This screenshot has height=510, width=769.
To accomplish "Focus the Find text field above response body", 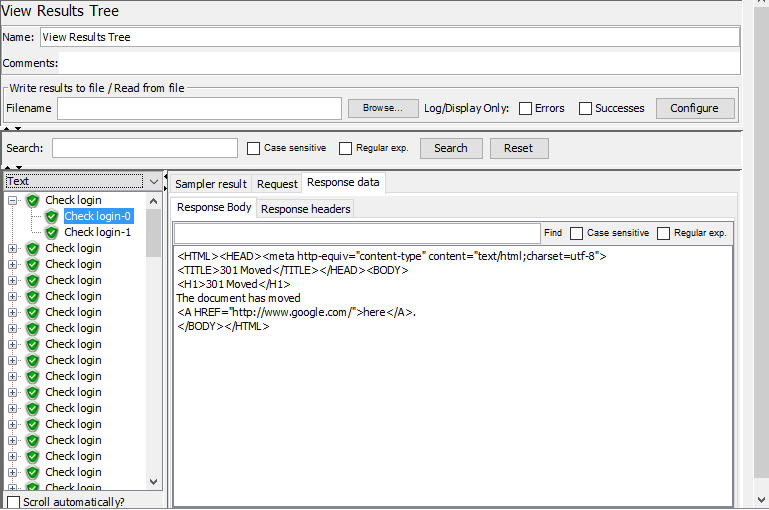I will (357, 233).
